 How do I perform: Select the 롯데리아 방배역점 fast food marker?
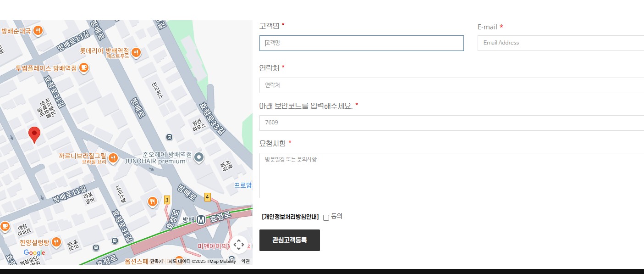(135, 53)
